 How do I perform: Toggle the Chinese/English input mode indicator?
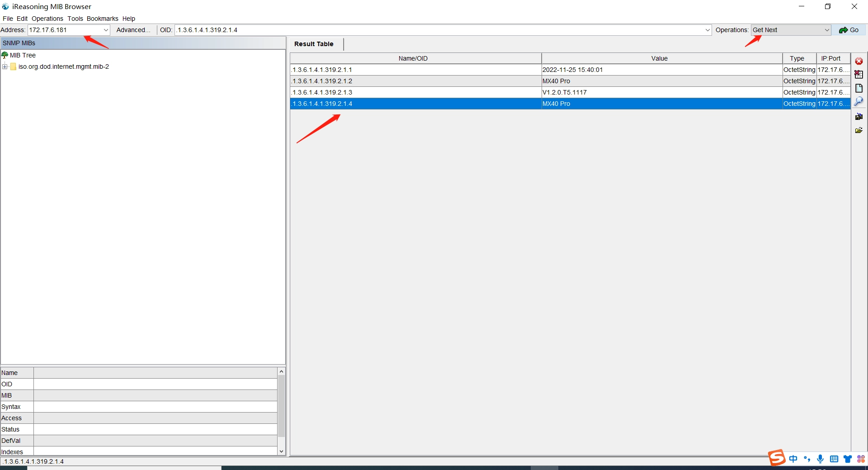(x=793, y=459)
